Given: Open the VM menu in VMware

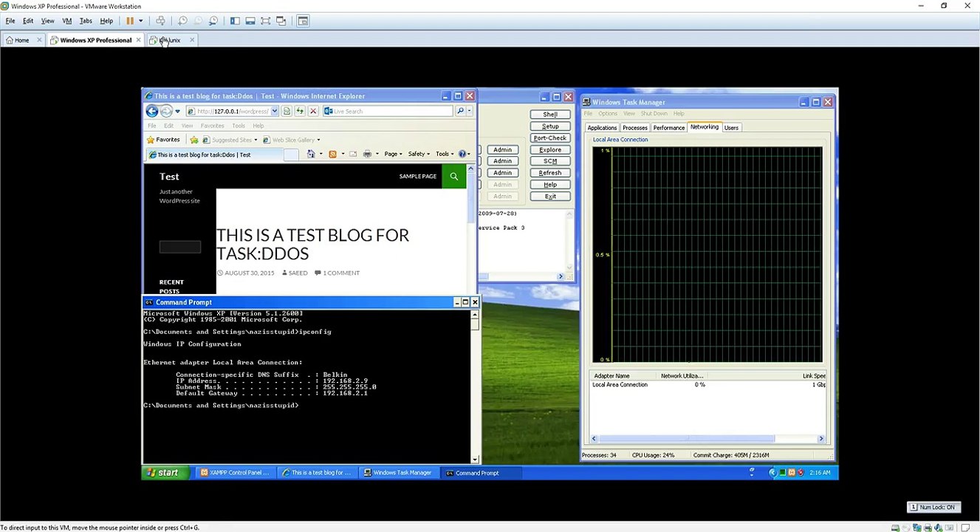Looking at the screenshot, I should coord(67,21).
